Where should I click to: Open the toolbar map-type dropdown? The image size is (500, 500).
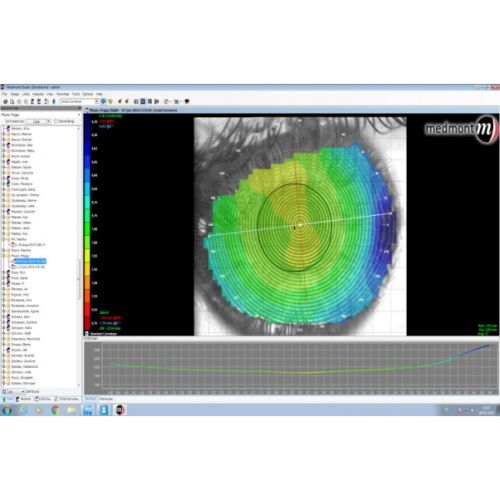coord(79,101)
